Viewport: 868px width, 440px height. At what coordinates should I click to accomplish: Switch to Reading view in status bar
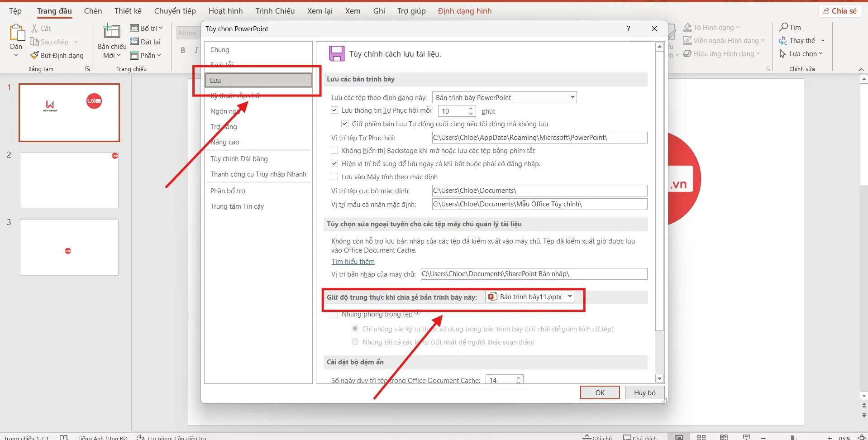tap(724, 437)
